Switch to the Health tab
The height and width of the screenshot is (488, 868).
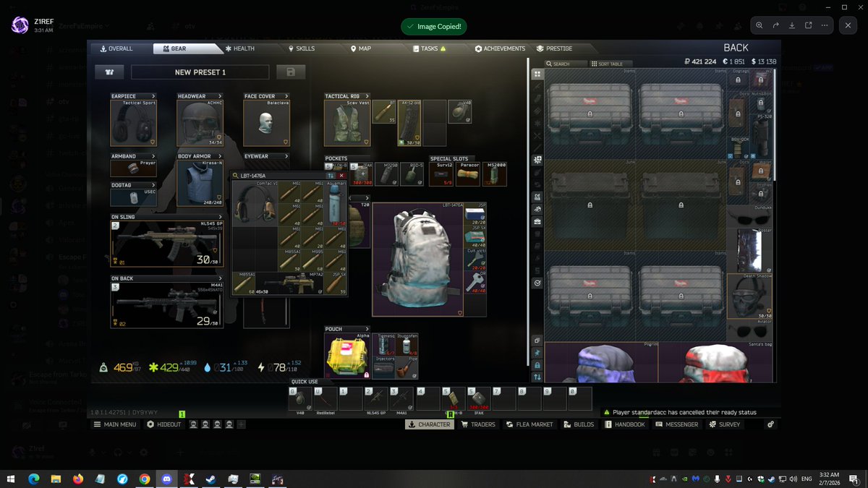[239, 48]
